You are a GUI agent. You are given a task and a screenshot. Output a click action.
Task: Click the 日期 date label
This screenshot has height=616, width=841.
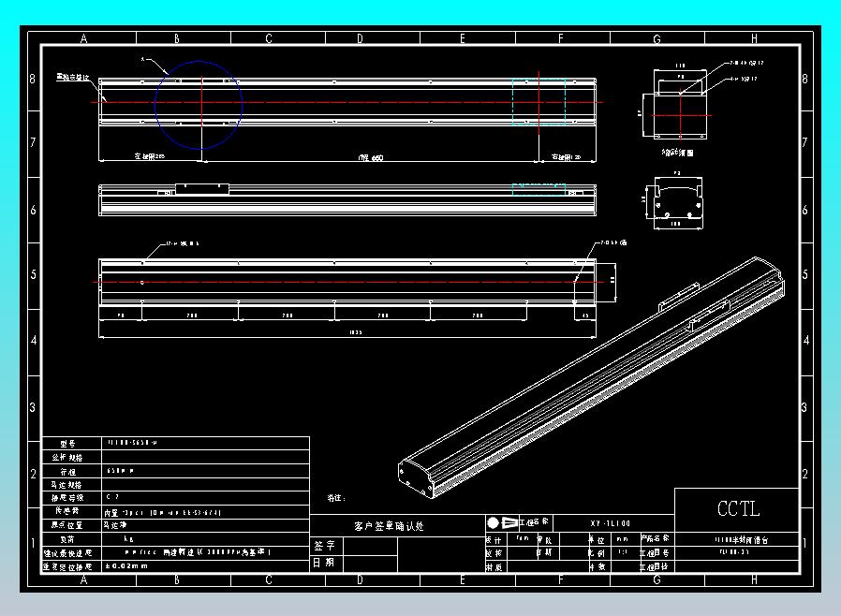(x=324, y=563)
